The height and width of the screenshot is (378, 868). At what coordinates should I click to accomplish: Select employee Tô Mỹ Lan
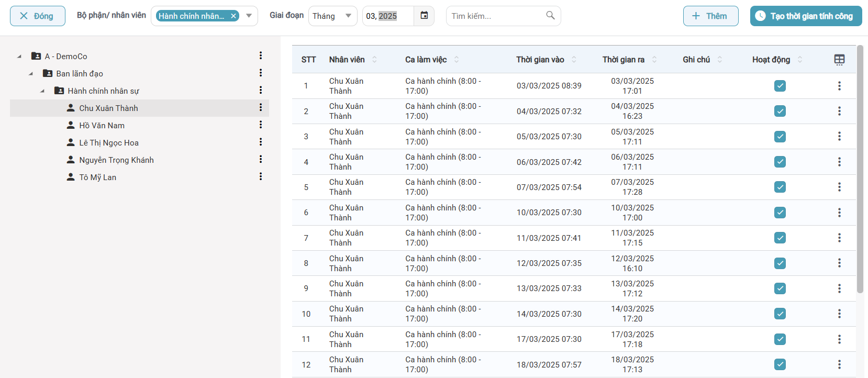pos(98,177)
